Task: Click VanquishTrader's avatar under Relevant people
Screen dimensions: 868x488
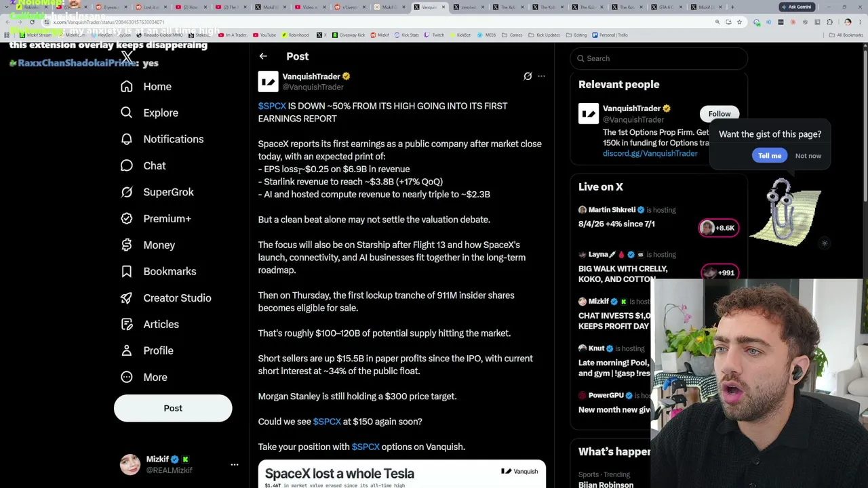Action: click(x=589, y=113)
